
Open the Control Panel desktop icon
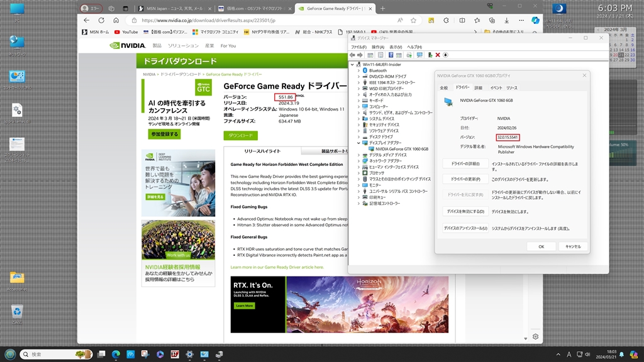(x=17, y=80)
